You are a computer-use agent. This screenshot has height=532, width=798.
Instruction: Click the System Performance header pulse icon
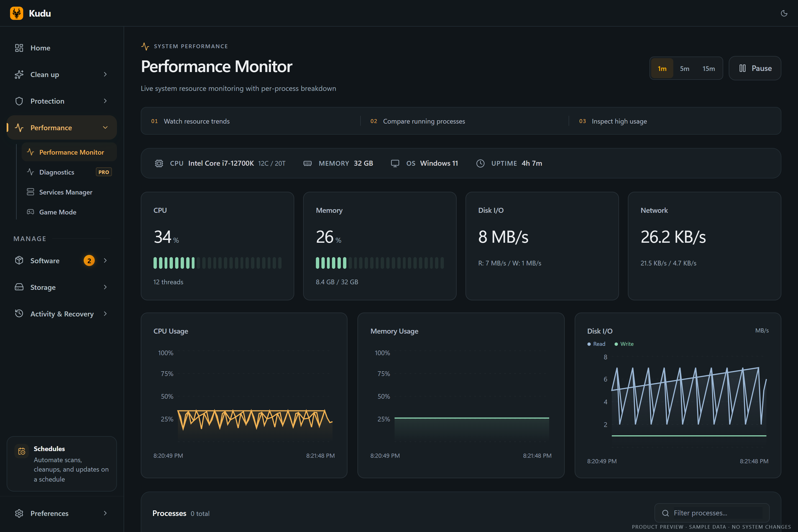pos(145,47)
